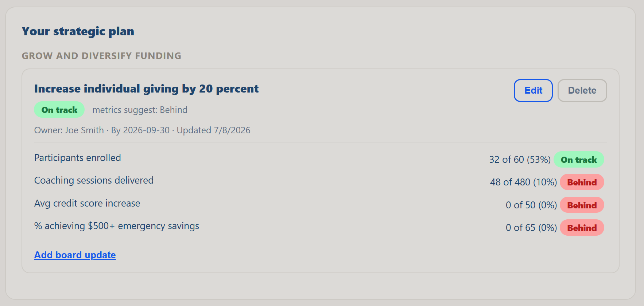
Task: Click the emergency savings Behind badge
Action: [582, 228]
